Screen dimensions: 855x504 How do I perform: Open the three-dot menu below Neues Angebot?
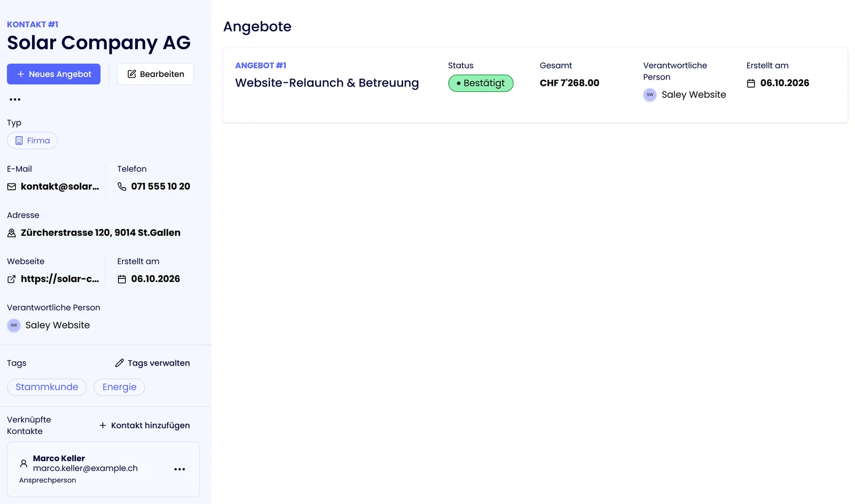[15, 99]
